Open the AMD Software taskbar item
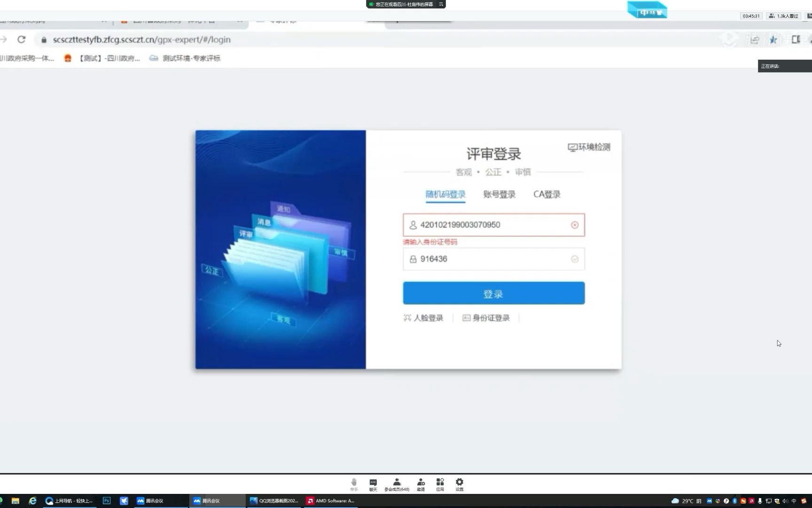 [331, 501]
